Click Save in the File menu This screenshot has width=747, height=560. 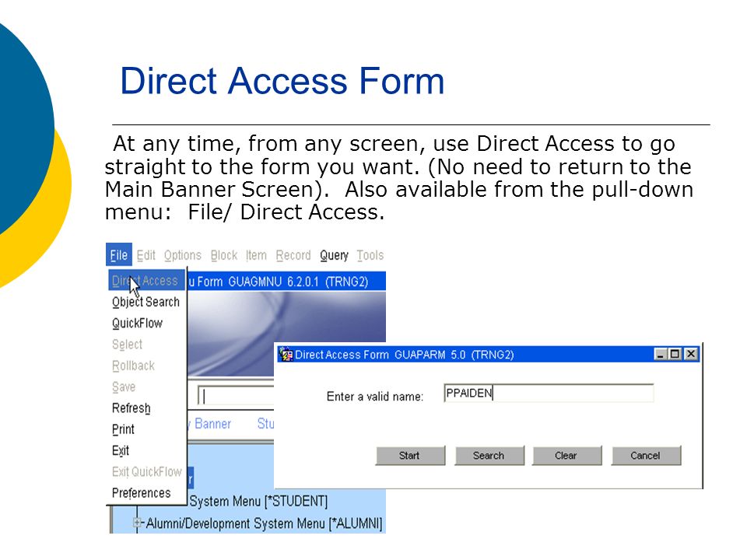124,387
